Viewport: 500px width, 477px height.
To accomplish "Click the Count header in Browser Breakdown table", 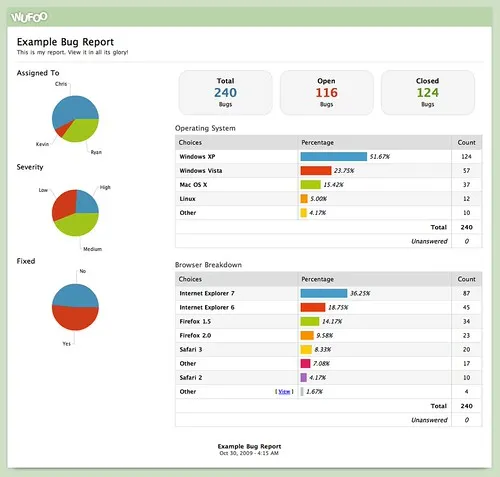I will (x=466, y=279).
